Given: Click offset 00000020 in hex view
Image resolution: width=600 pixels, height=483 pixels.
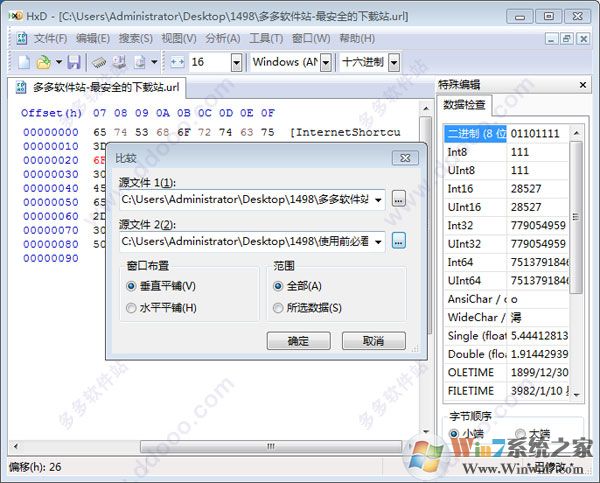Looking at the screenshot, I should click(x=51, y=160).
